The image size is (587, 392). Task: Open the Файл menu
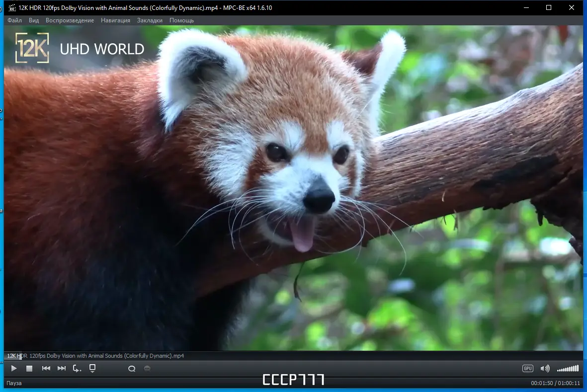click(x=14, y=20)
